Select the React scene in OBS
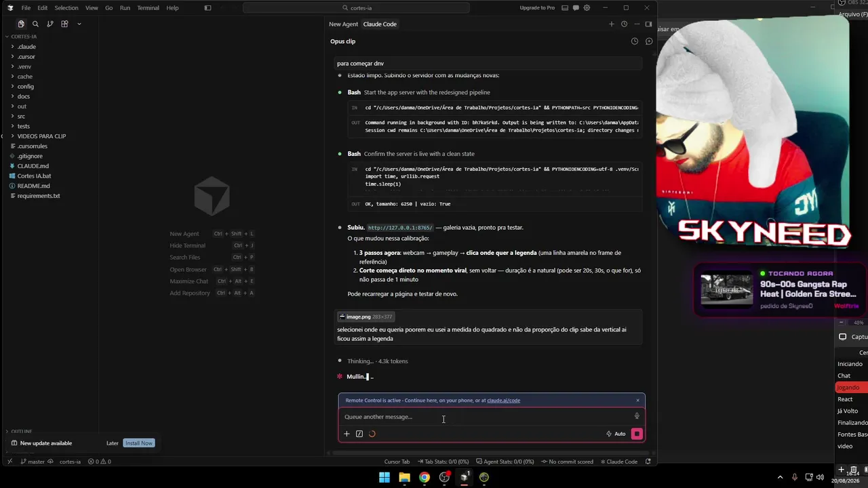This screenshot has width=868, height=488. pyautogui.click(x=845, y=399)
